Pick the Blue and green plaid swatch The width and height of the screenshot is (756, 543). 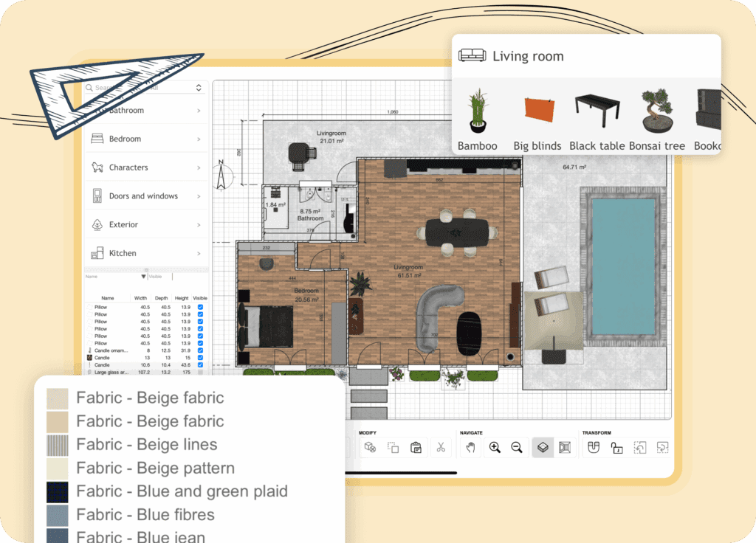pos(57,491)
